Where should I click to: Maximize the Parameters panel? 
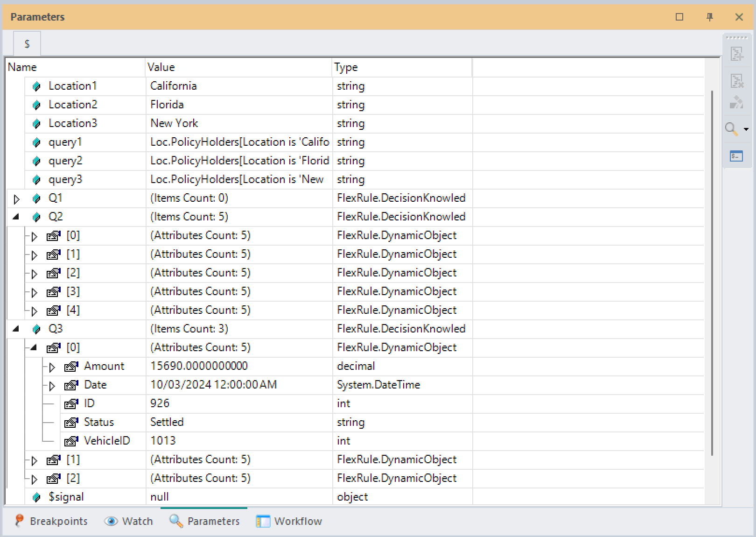point(679,17)
